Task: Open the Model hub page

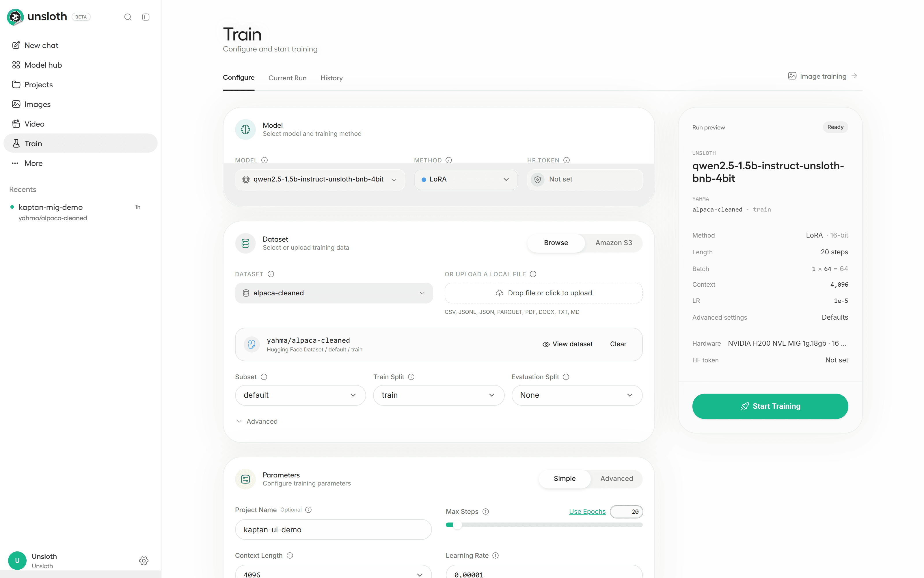Action: coord(80,65)
